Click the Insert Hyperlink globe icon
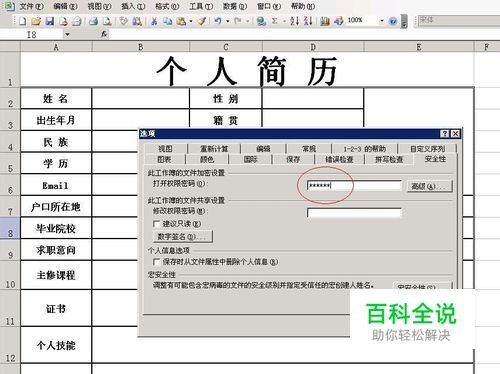 pyautogui.click(x=262, y=21)
